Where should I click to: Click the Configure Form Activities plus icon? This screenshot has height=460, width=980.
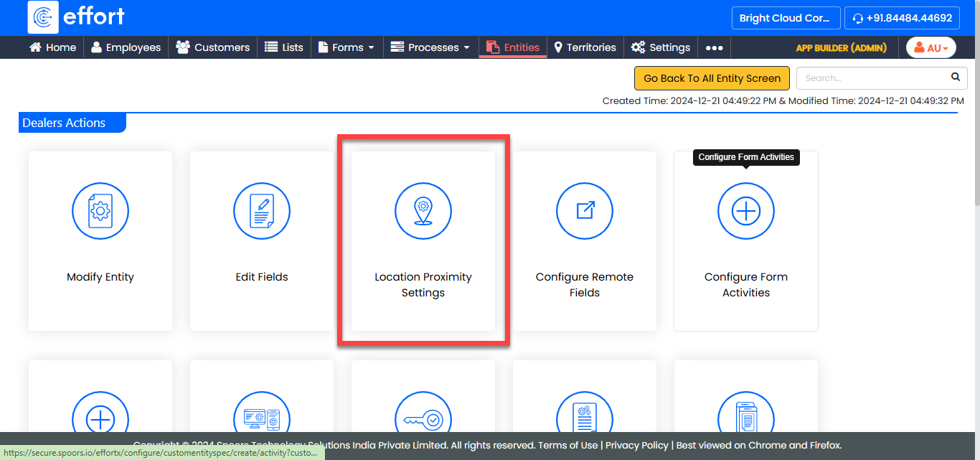point(746,211)
